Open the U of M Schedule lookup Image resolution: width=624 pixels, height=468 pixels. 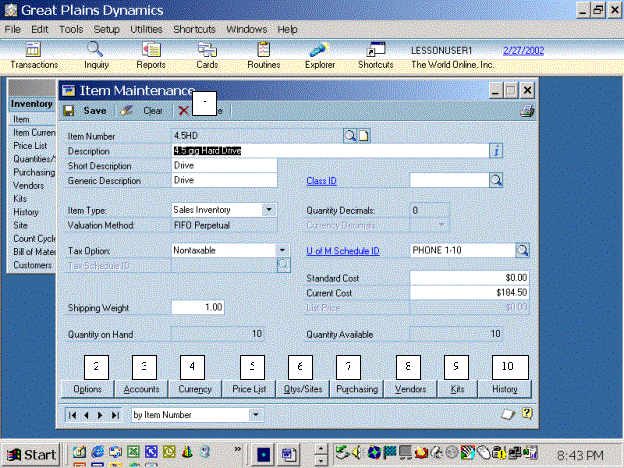[x=522, y=249]
